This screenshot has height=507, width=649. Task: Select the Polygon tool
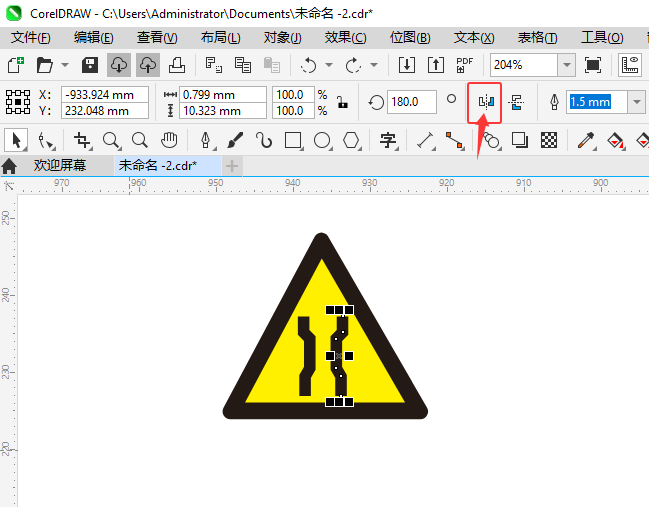351,140
